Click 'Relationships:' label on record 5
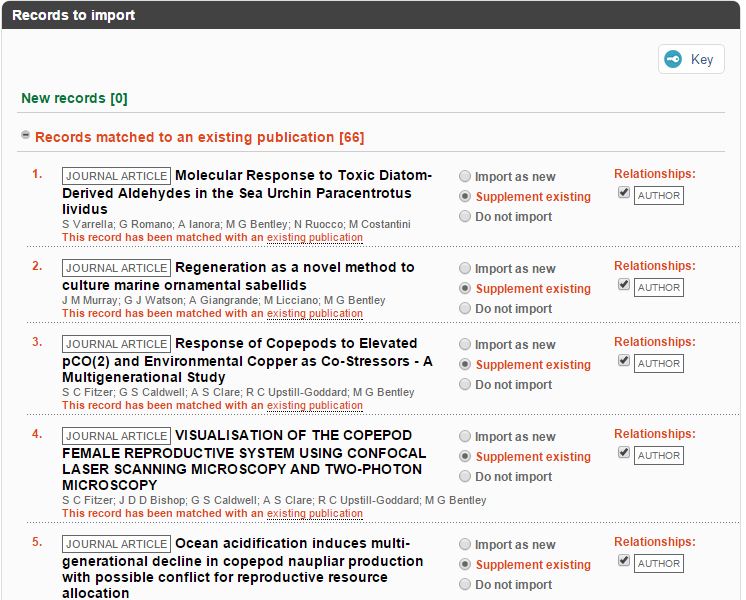 655,541
